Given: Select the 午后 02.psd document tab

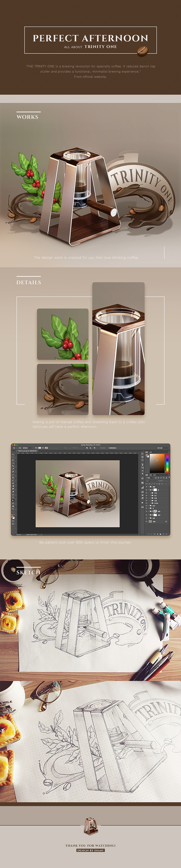Looking at the screenshot, I should point(27,451).
